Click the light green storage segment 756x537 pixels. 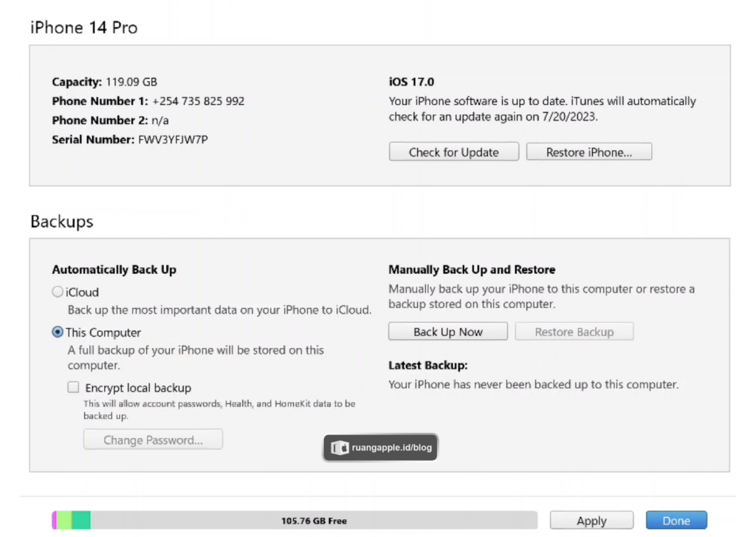pyautogui.click(x=64, y=520)
